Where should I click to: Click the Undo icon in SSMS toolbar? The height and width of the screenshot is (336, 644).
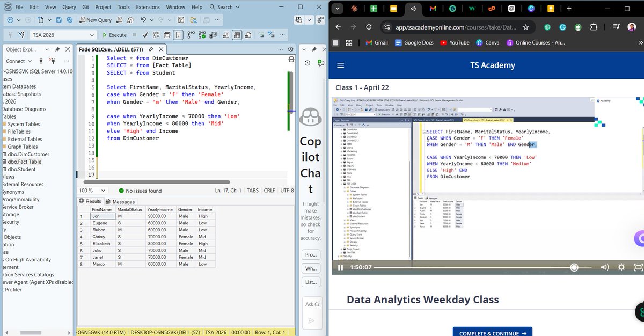click(143, 20)
